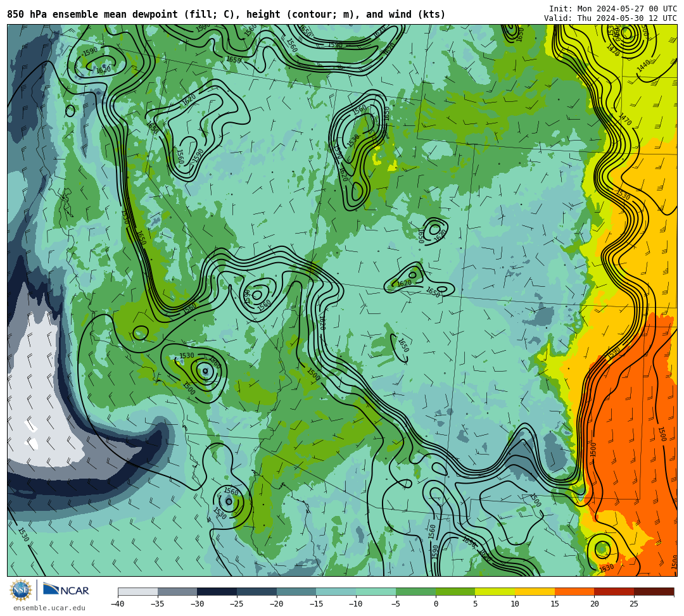Click the ensemble.ucar.edu text
The width and height of the screenshot is (684, 616).
(49, 608)
